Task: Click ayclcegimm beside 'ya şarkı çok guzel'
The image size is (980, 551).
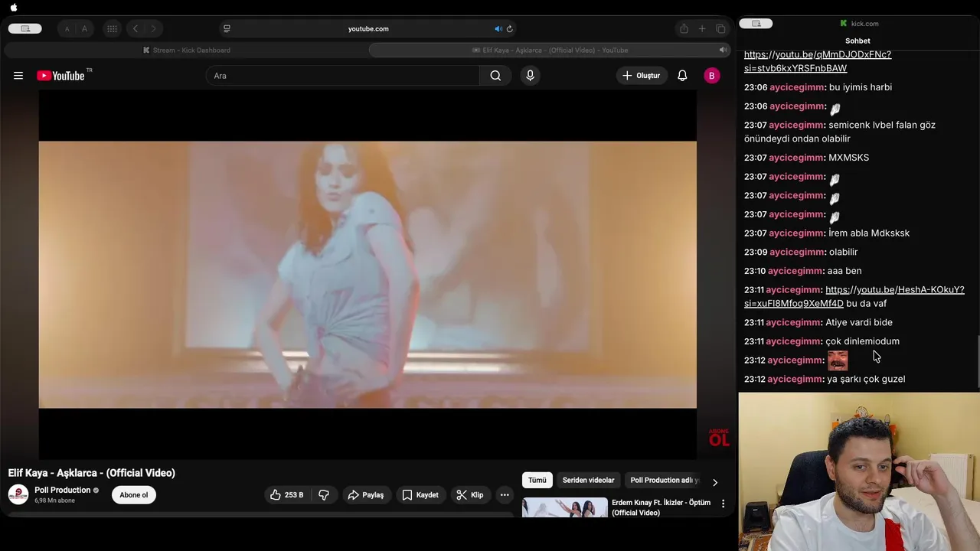Action: click(795, 379)
